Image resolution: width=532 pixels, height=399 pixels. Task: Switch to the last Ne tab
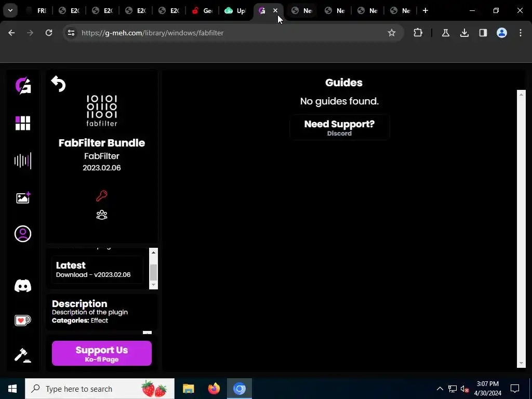coord(402,10)
